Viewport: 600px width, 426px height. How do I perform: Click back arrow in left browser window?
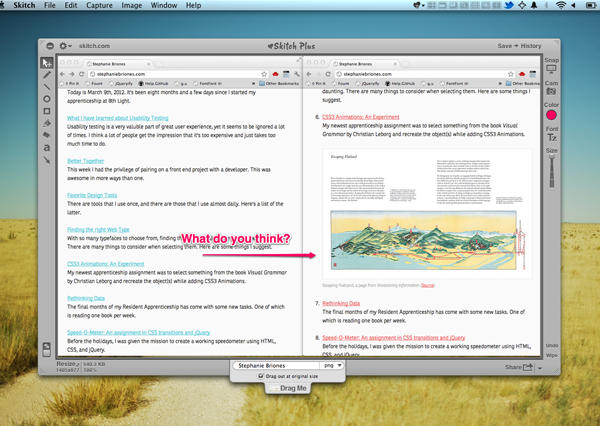pos(62,74)
